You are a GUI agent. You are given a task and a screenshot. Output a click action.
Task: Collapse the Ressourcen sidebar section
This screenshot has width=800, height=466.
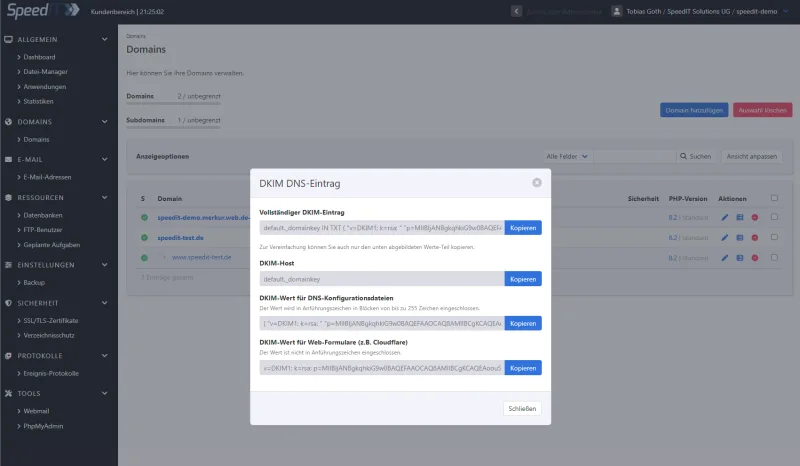point(105,198)
